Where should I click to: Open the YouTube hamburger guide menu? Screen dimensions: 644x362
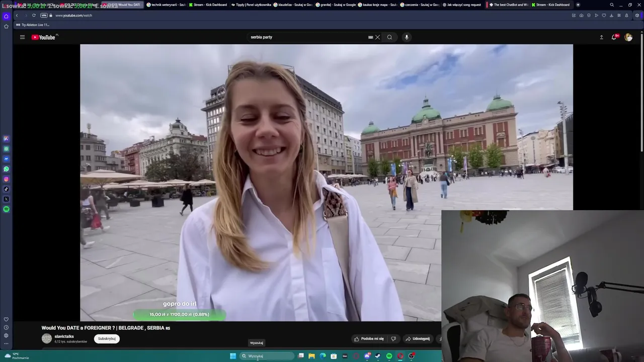[22, 37]
